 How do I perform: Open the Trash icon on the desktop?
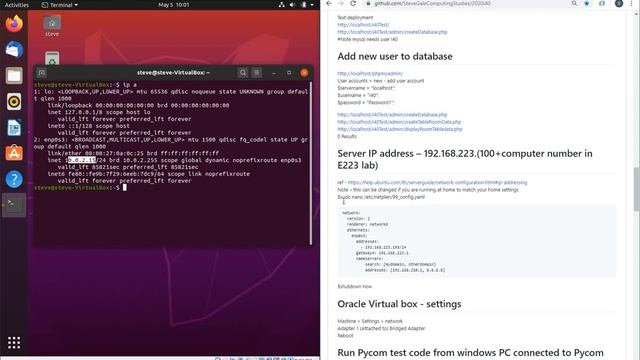coord(52,58)
